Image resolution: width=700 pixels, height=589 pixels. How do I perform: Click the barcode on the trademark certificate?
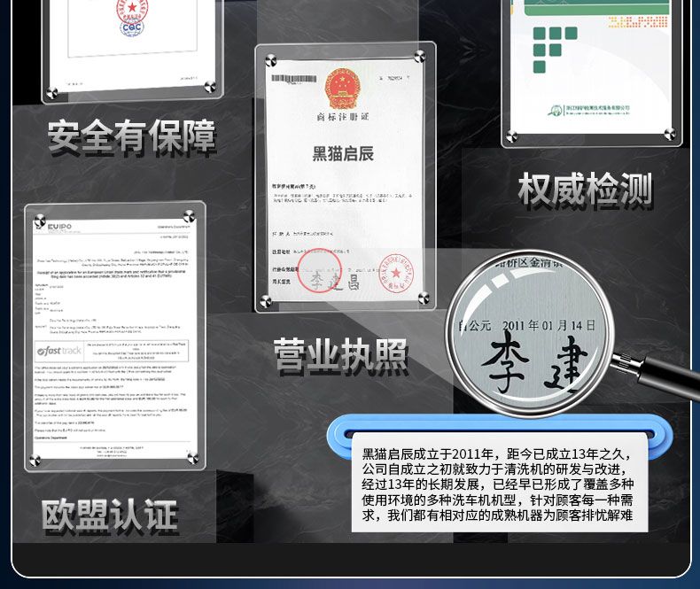point(293,79)
